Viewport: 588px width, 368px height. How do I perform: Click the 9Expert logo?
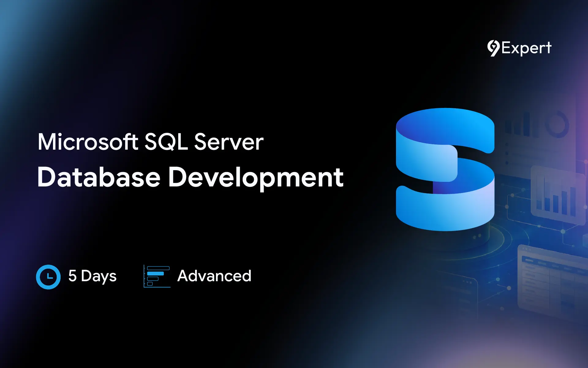click(519, 48)
